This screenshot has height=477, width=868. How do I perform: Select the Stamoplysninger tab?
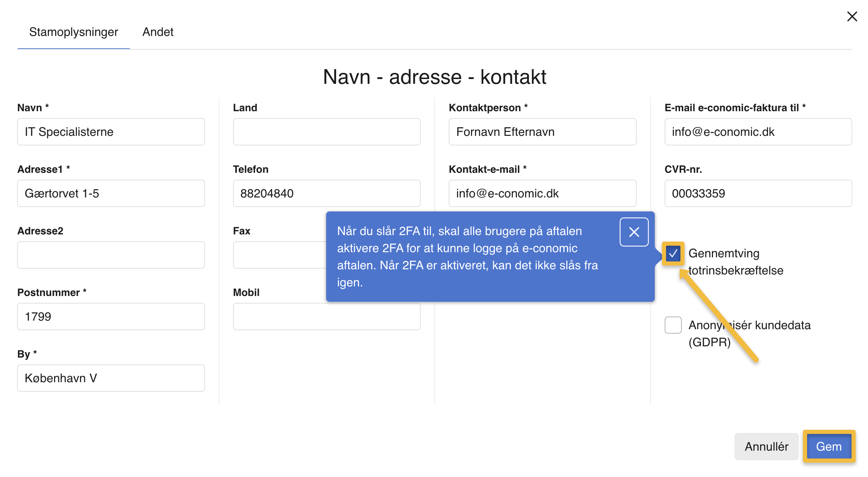tap(74, 32)
